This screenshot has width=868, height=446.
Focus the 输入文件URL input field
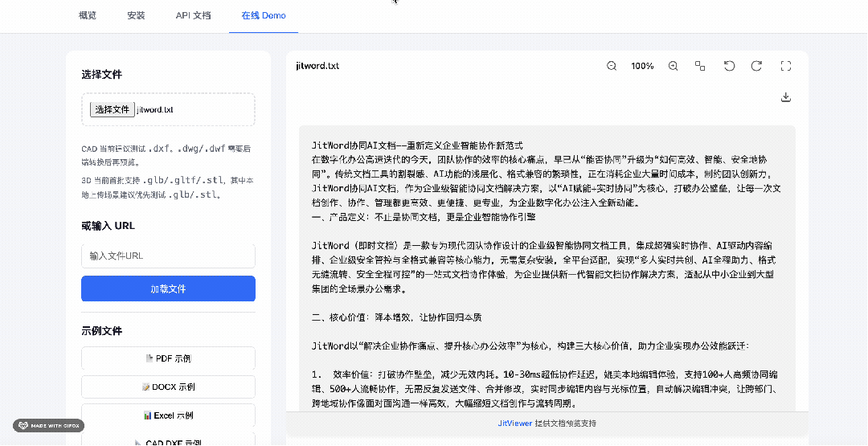(x=168, y=256)
